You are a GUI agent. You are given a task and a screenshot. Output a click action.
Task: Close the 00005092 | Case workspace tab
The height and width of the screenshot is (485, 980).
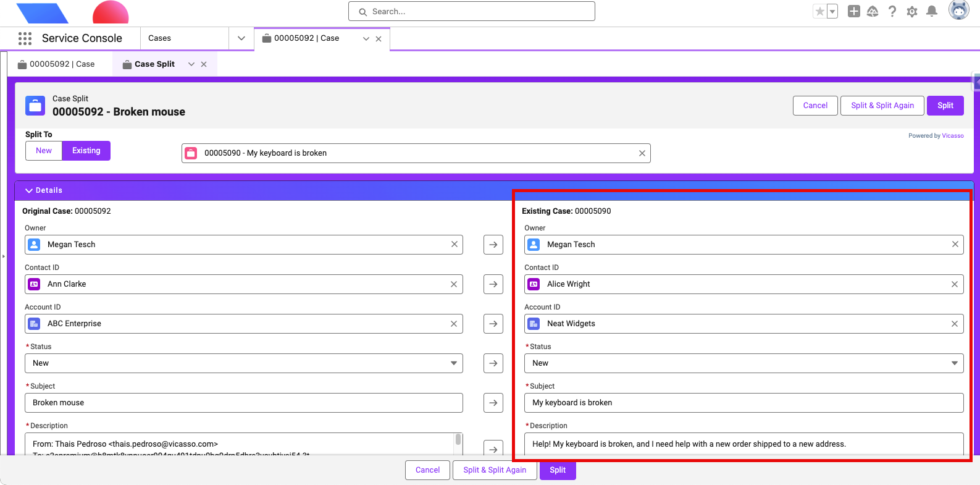click(379, 39)
